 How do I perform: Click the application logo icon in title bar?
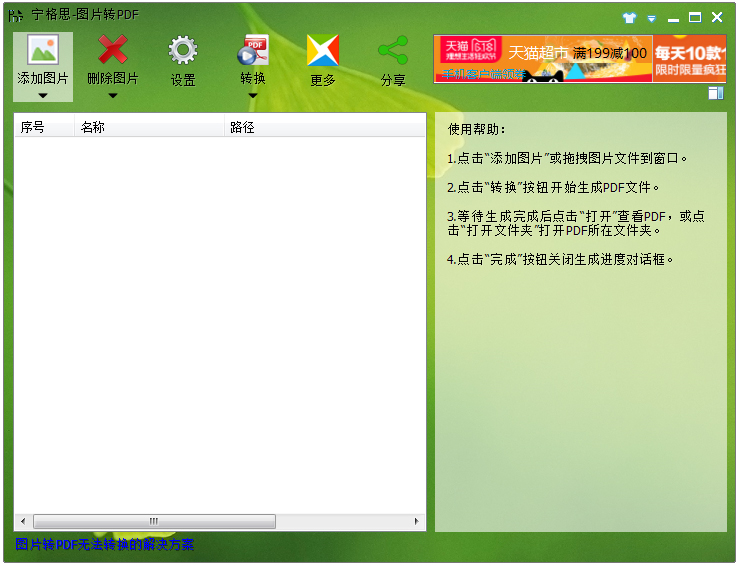pyautogui.click(x=16, y=16)
